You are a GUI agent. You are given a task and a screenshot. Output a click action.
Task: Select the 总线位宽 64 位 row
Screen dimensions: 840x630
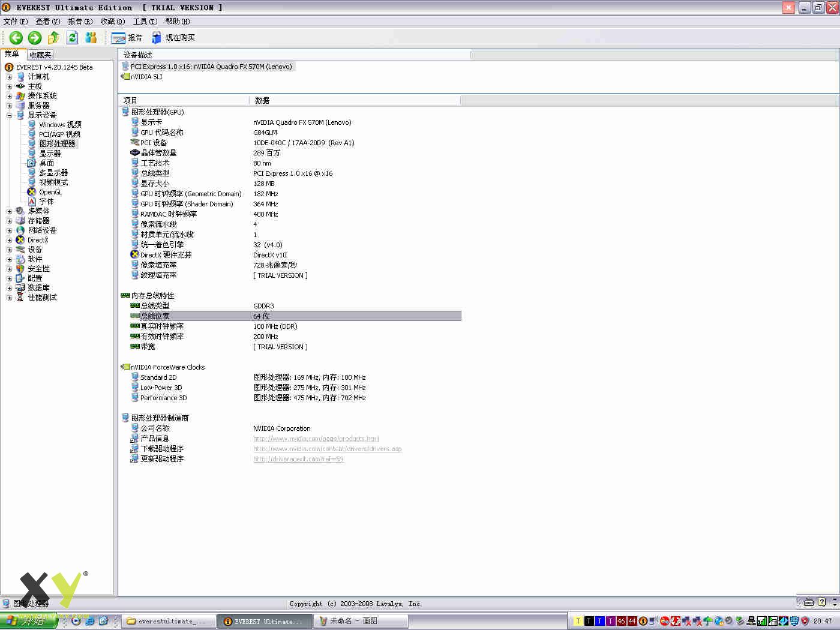(x=295, y=316)
